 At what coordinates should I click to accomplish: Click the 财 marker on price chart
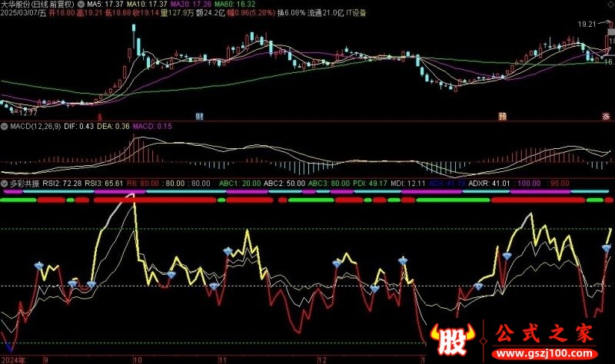[199, 117]
